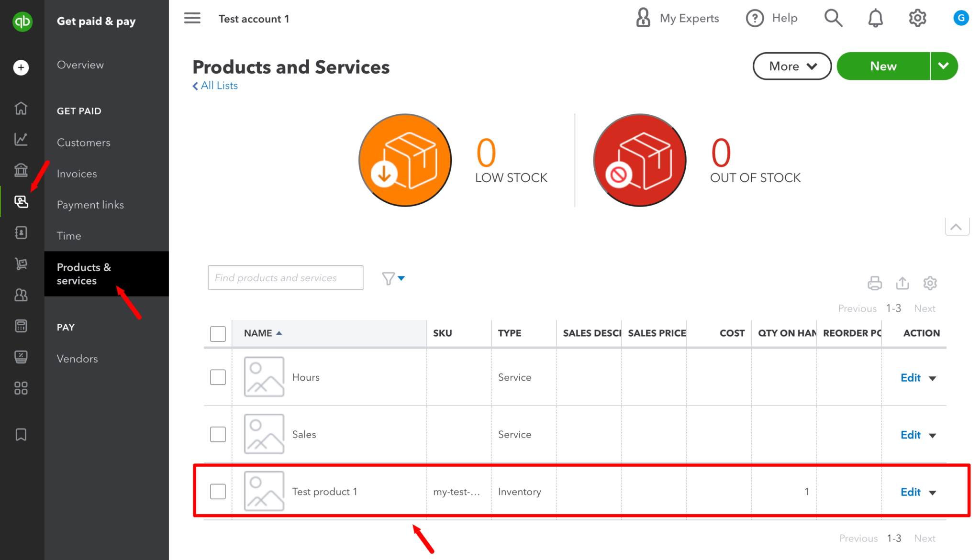Click the print icon above the table

coord(875,283)
